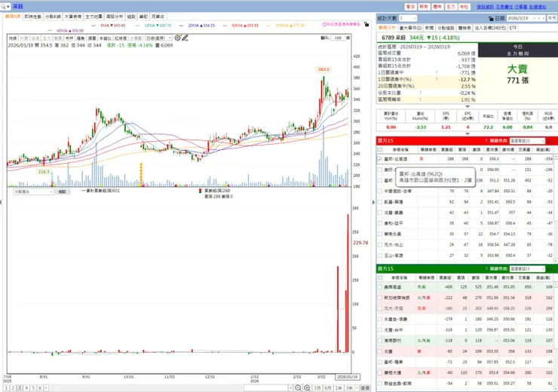Open the 新聞 tab in right panel

(x=429, y=28)
